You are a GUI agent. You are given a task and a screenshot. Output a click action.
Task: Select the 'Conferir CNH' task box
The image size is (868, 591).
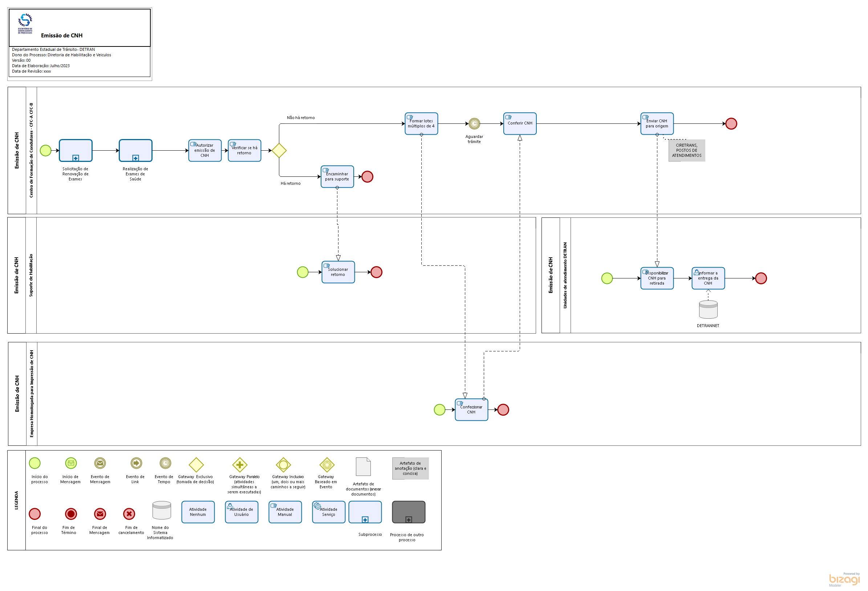520,123
